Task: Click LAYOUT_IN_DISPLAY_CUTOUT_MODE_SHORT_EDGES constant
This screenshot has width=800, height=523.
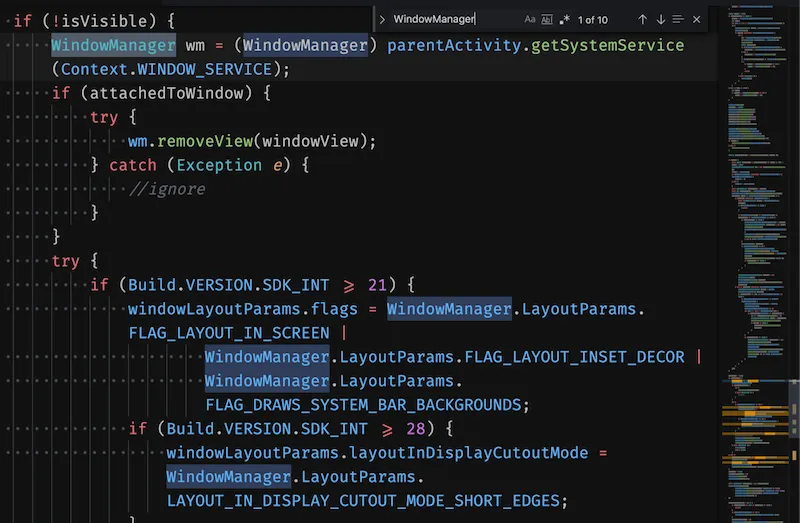Action: 367,501
